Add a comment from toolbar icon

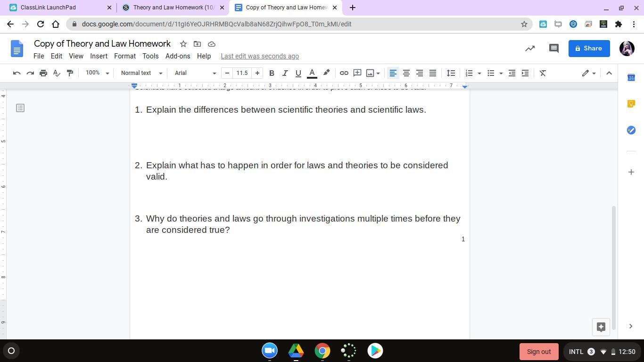point(357,73)
